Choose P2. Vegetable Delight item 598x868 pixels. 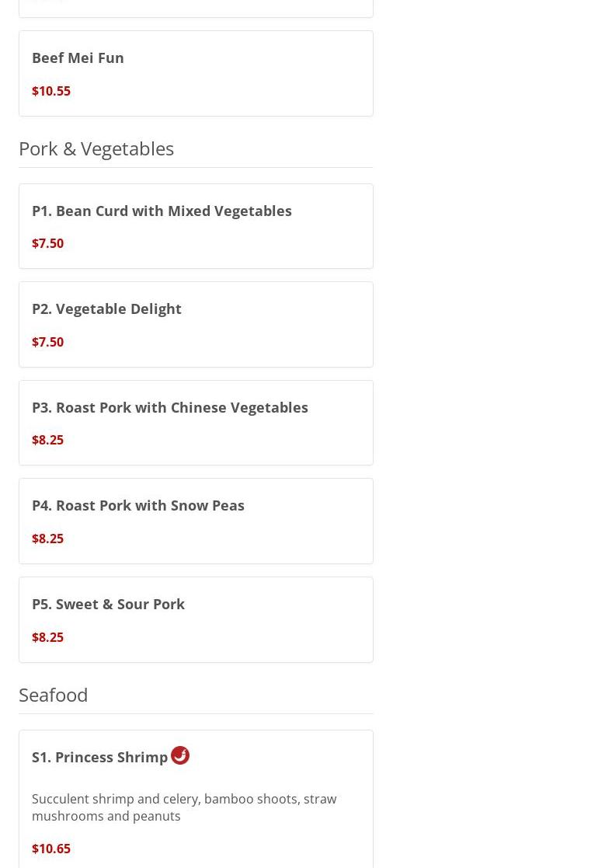point(106,309)
